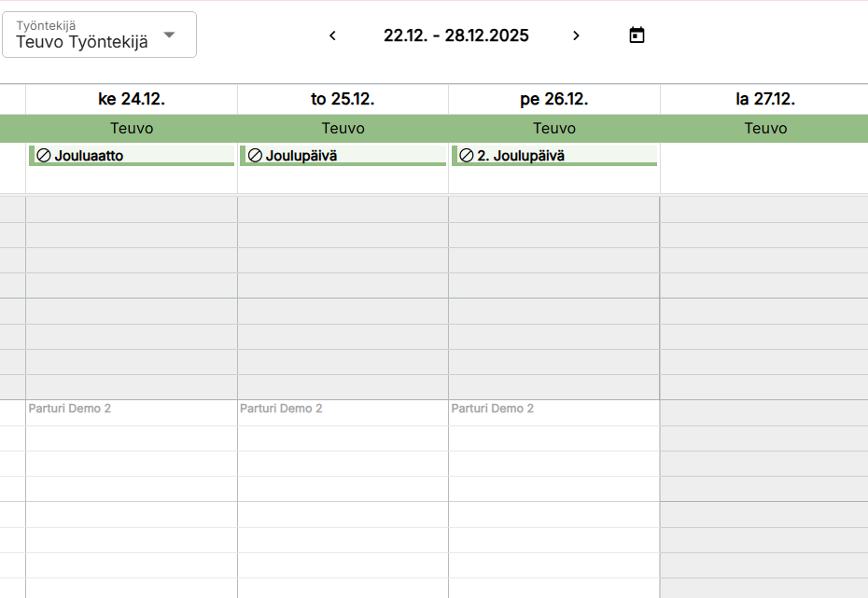Viewport: 868px width, 598px height.
Task: Click Teuvo's green bar under la 27.12.
Action: tap(765, 129)
